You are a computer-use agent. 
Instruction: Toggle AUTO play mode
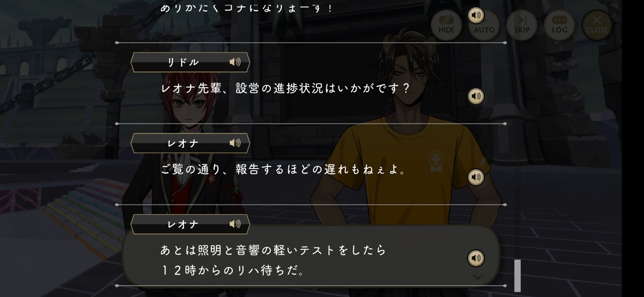click(x=484, y=26)
